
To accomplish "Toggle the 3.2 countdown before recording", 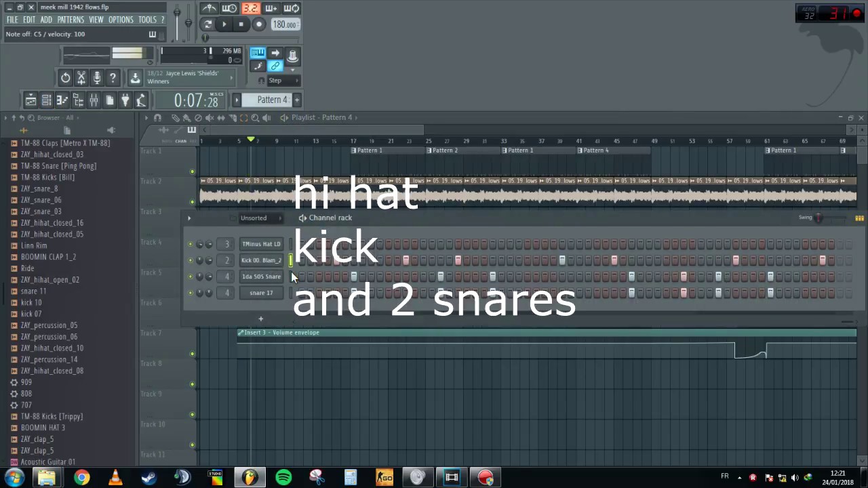I will click(251, 8).
